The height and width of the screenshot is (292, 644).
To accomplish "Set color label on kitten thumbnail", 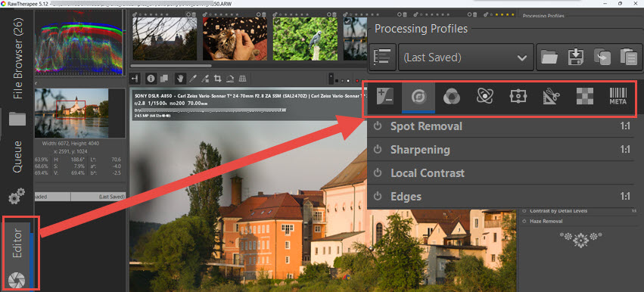I will point(258,14).
